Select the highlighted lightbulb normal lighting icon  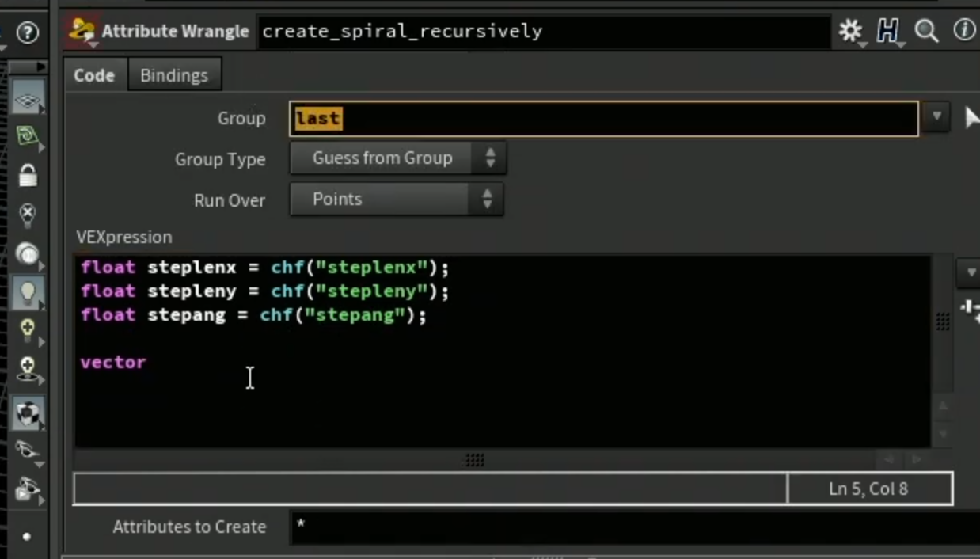pyautogui.click(x=28, y=293)
